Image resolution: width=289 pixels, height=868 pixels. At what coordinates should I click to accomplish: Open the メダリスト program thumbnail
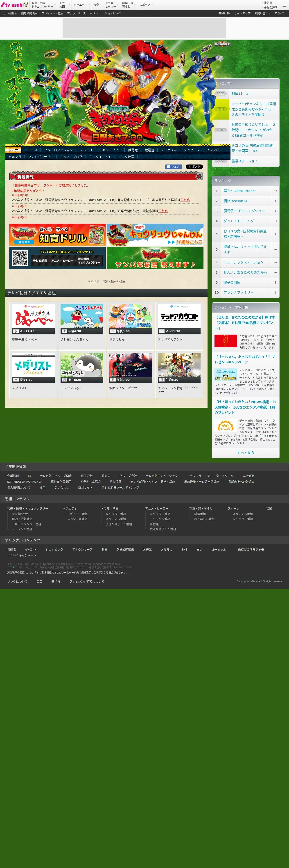pyautogui.click(x=33, y=368)
